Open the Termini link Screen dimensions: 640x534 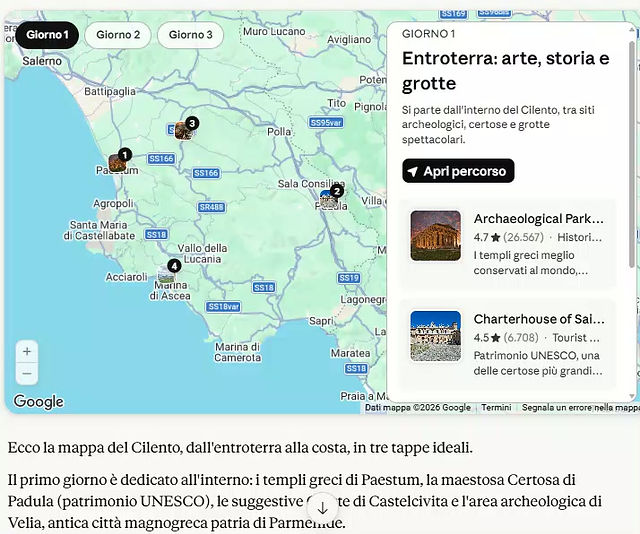496,407
